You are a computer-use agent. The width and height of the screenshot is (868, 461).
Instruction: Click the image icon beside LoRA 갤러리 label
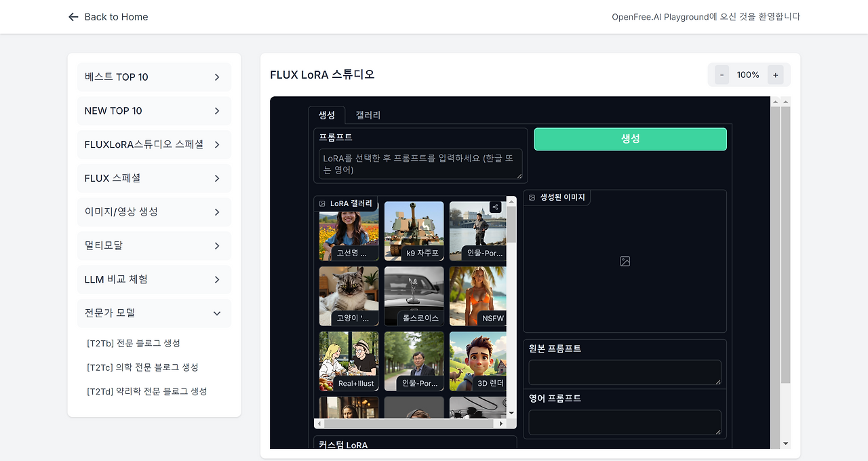322,203
